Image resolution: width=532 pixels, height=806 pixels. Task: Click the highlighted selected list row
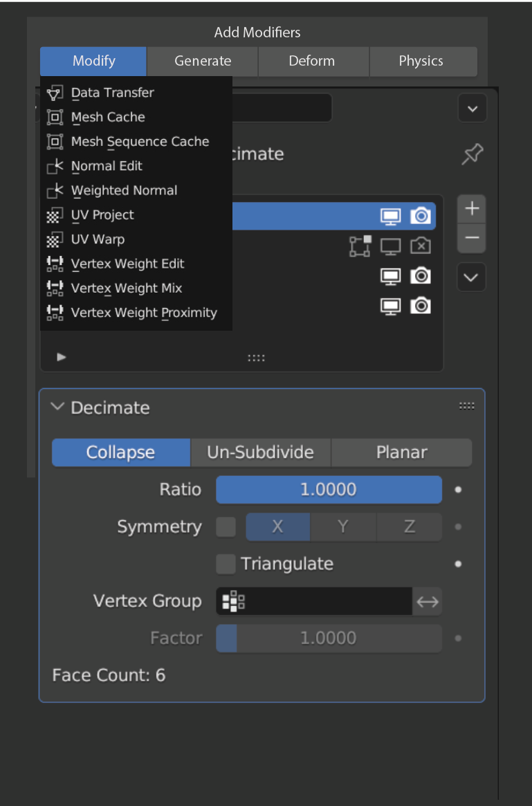(x=333, y=216)
